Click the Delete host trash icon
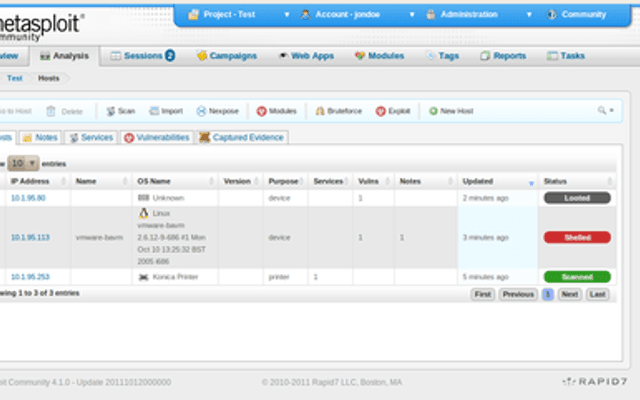 tap(51, 111)
